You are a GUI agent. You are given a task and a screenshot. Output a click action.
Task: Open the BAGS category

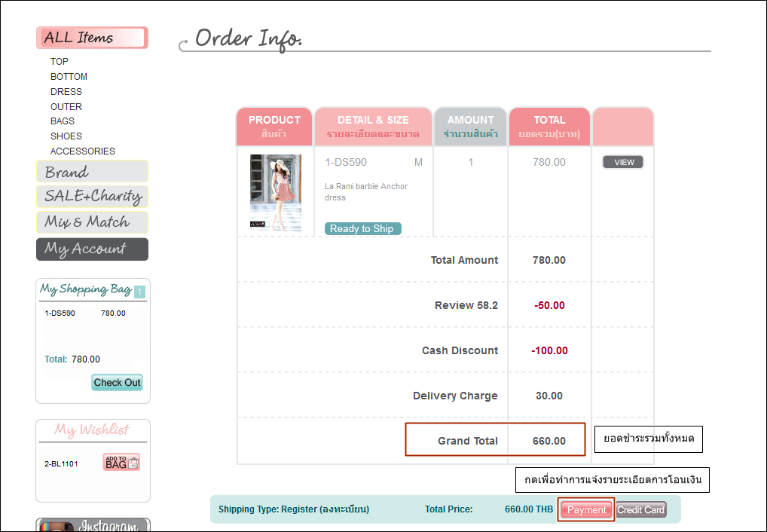[x=63, y=121]
